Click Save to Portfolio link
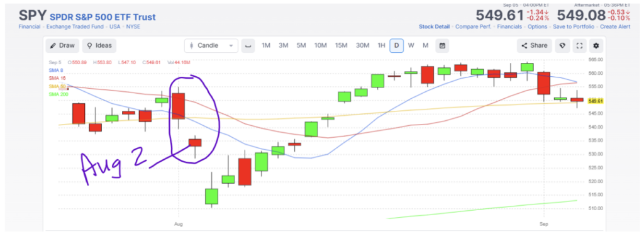 574,26
